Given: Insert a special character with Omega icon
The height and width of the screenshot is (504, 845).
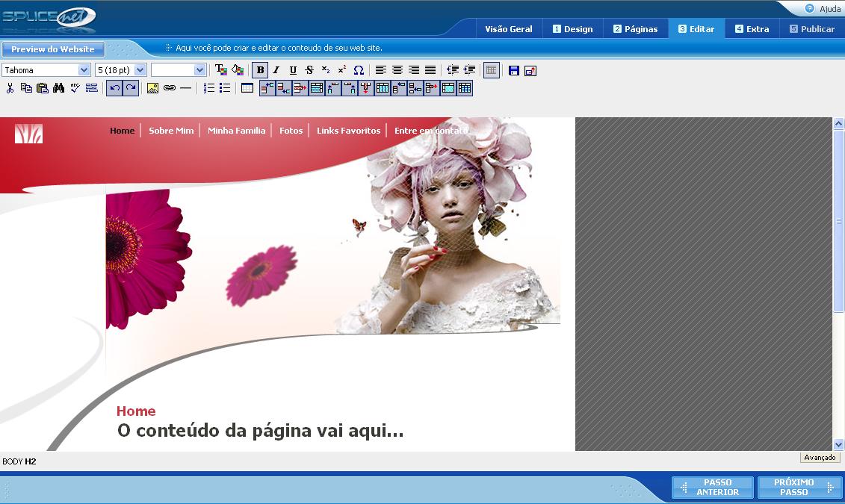Looking at the screenshot, I should click(359, 70).
